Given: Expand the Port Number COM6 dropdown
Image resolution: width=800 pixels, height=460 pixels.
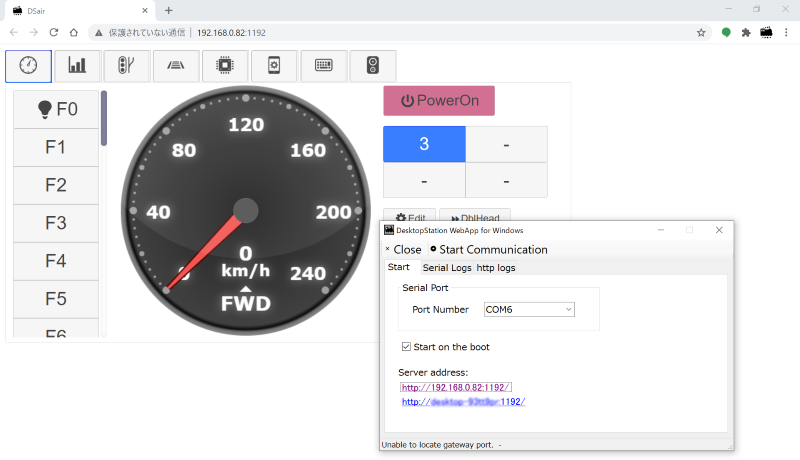Looking at the screenshot, I should click(x=529, y=310).
